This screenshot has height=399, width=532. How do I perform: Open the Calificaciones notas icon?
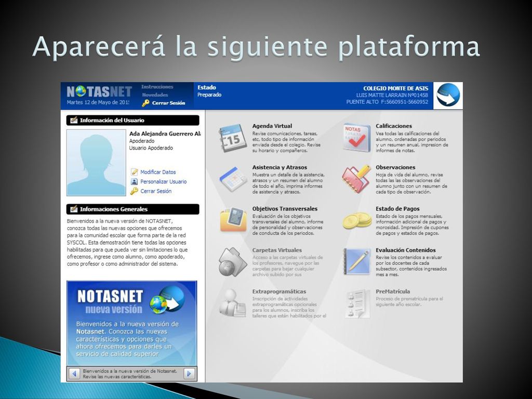(x=356, y=137)
